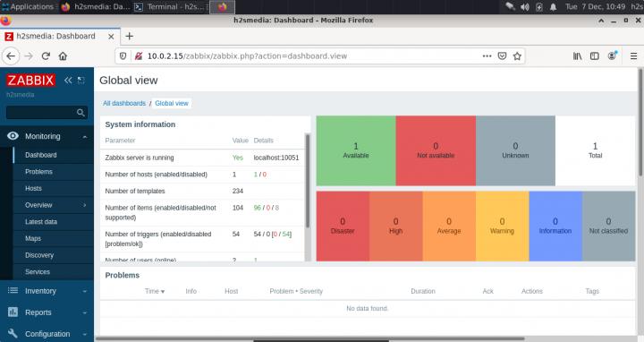Expand the Configuration menu section
Viewport: 644px width, 342px height.
85,334
